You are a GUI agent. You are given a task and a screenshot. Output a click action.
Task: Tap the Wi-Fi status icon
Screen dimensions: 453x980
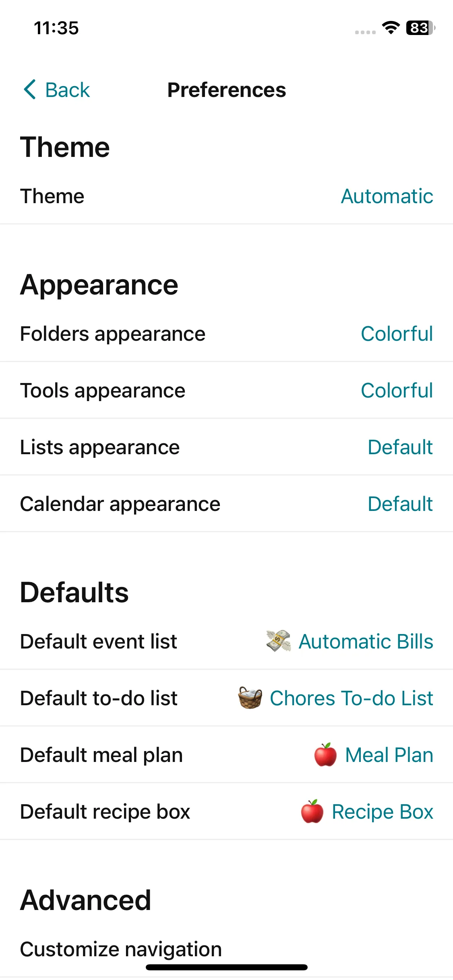point(390,28)
